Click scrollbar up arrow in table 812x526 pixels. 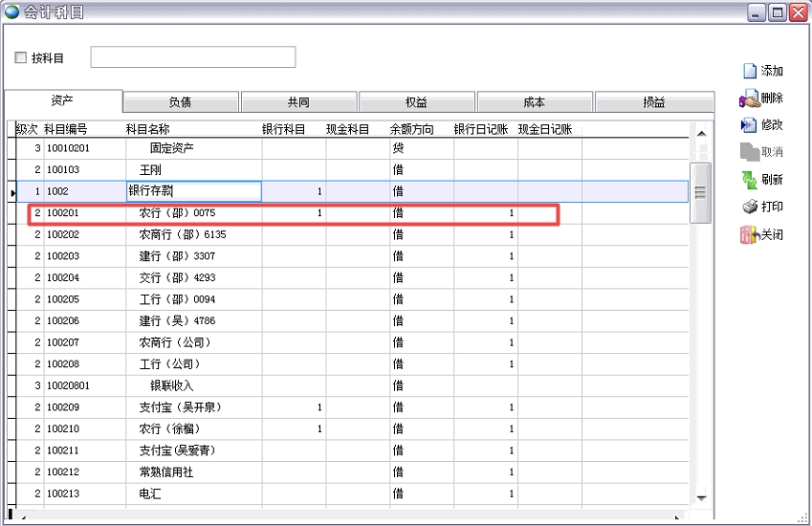click(701, 134)
